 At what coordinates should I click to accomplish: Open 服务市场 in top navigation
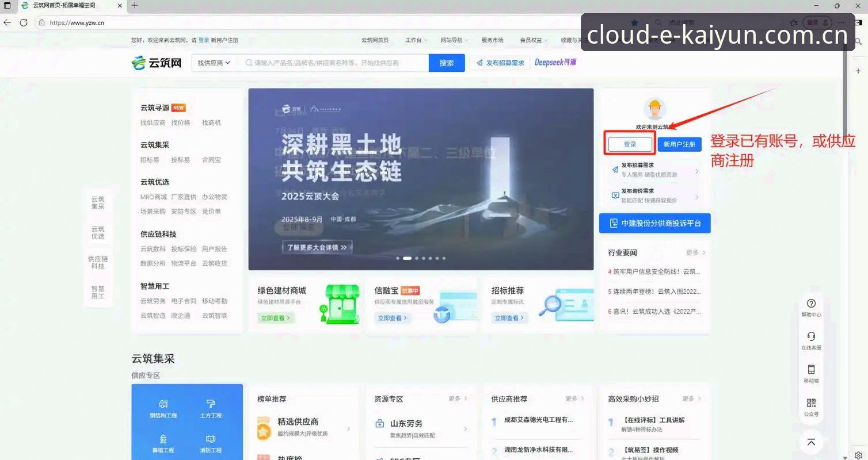click(492, 40)
